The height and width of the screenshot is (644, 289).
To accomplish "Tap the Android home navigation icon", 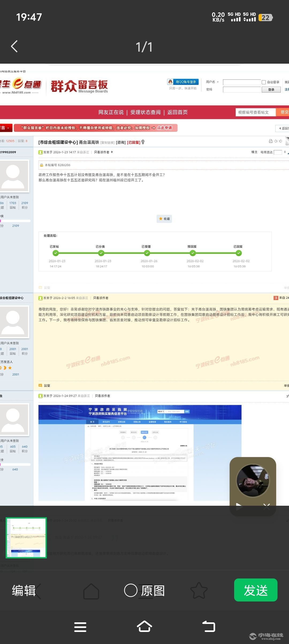I will [144, 626].
